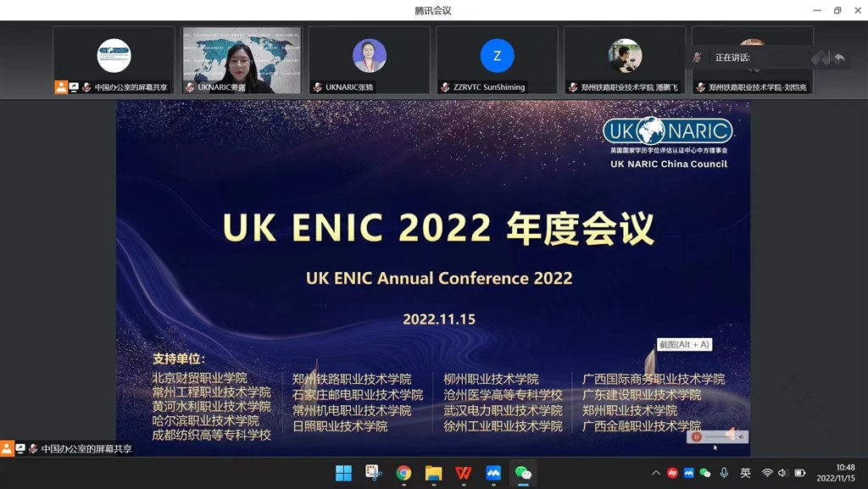Open Google Chrome from the taskbar
The image size is (868, 489).
(x=403, y=473)
